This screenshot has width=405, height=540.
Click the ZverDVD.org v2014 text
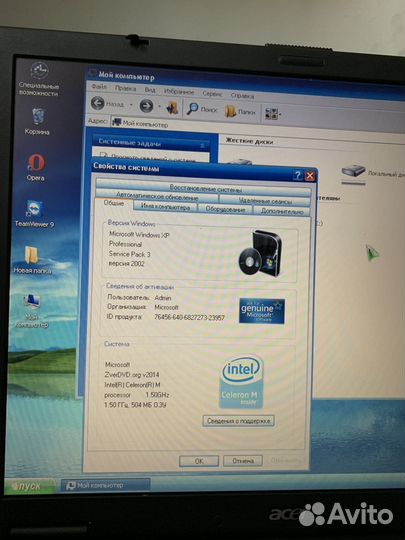click(132, 374)
